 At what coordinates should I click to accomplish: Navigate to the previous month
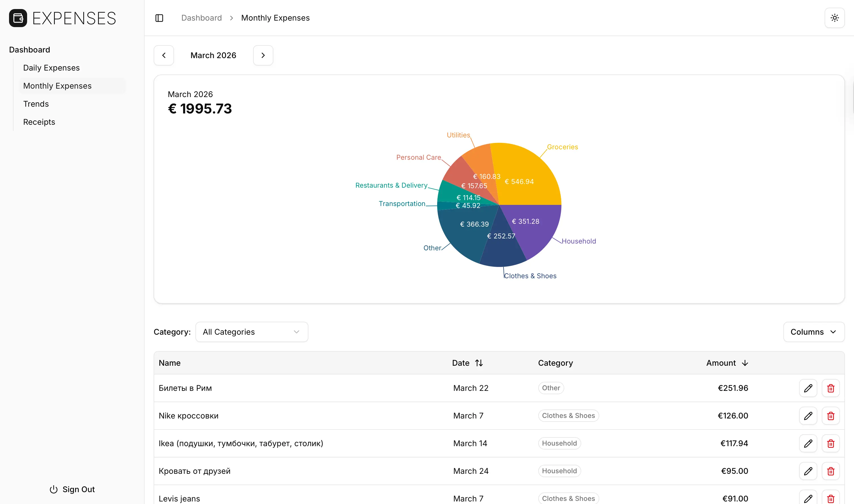164,55
